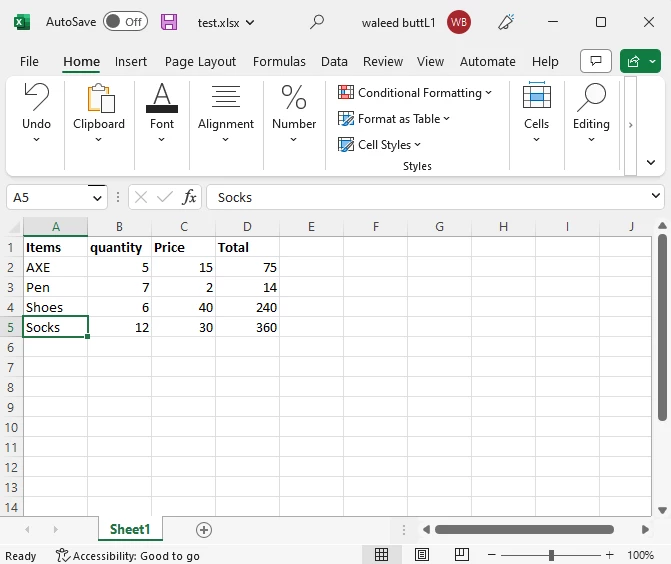Open the Insert ribbon tab
Screen dimensions: 671x564
pos(131,61)
